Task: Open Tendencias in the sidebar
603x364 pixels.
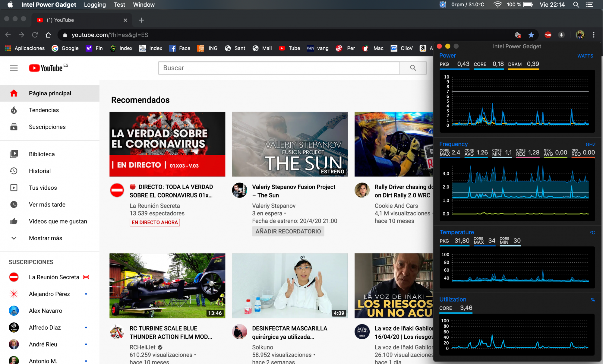Action: coord(50,110)
